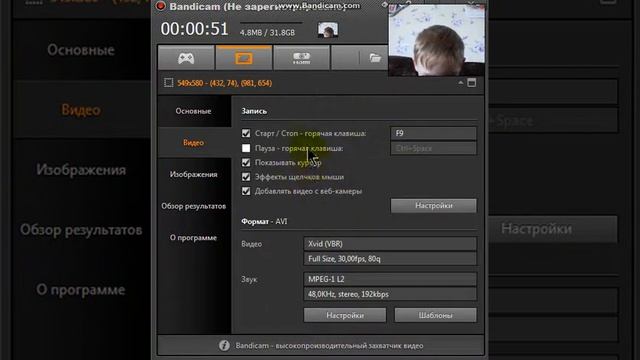Click the webcam preview thumbnail beside file size
The width and height of the screenshot is (640, 360).
click(x=328, y=30)
